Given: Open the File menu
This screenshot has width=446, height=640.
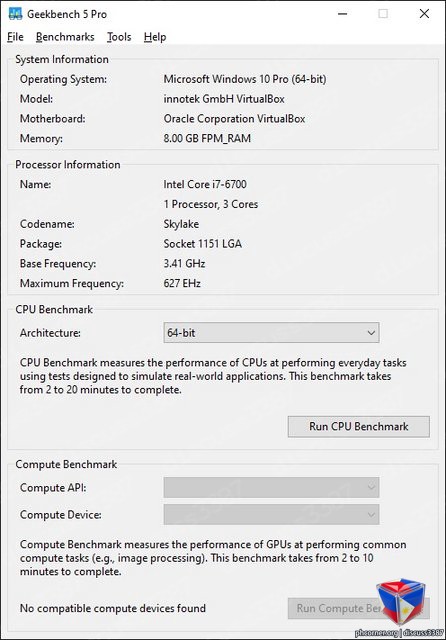Looking at the screenshot, I should tap(16, 37).
